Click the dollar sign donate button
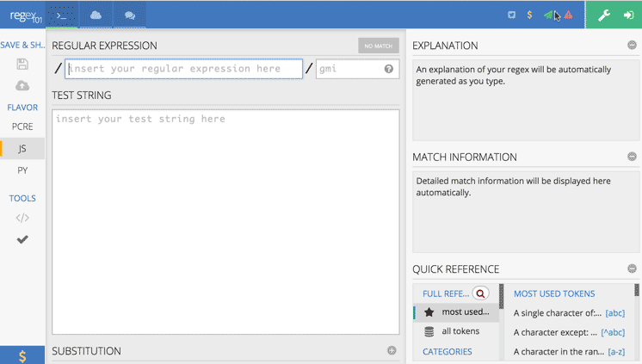This screenshot has height=364, width=642. point(22,355)
